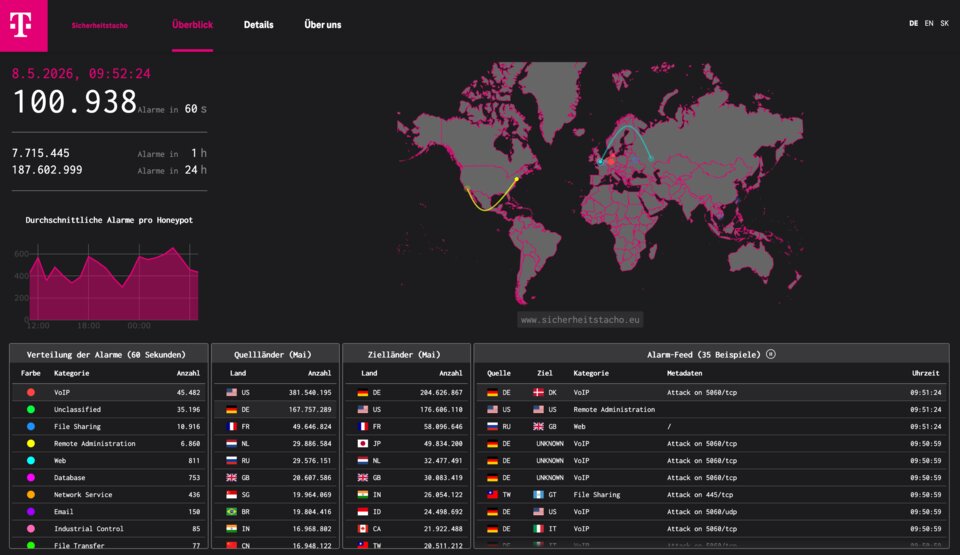
Task: Click the DK flag in the Alarm-Feed
Action: click(539, 392)
